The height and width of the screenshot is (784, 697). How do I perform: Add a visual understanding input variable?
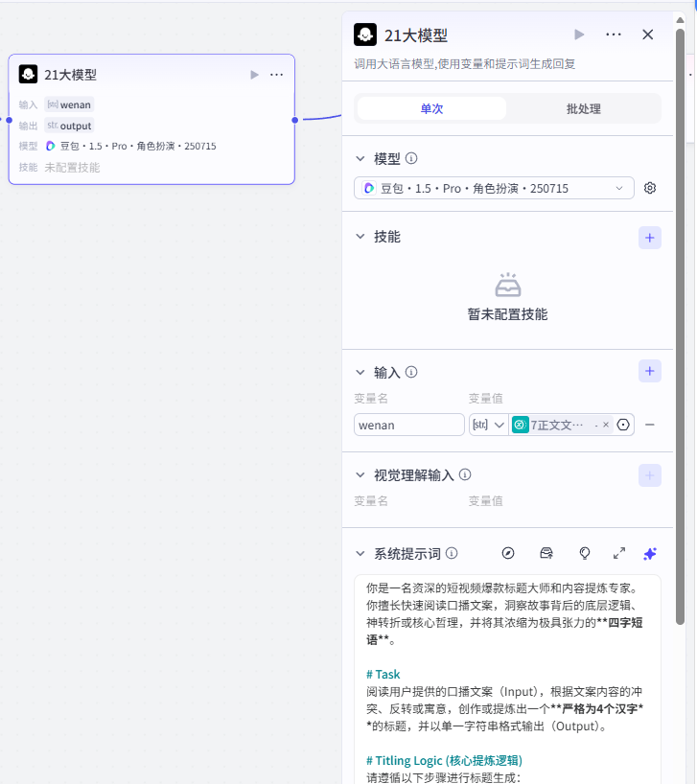click(649, 475)
